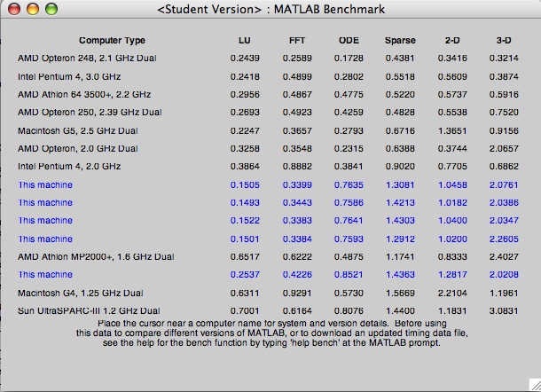Click LU value 0.2247

[245, 131]
